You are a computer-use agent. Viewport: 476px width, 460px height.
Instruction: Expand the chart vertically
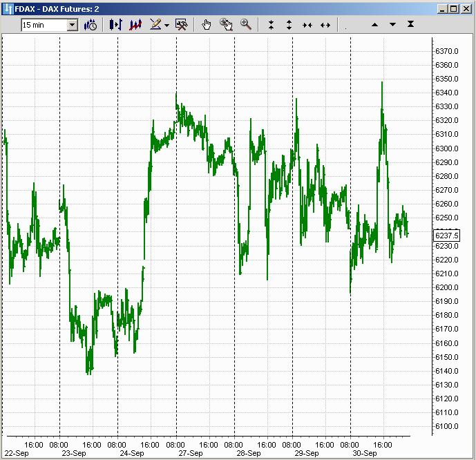289,25
